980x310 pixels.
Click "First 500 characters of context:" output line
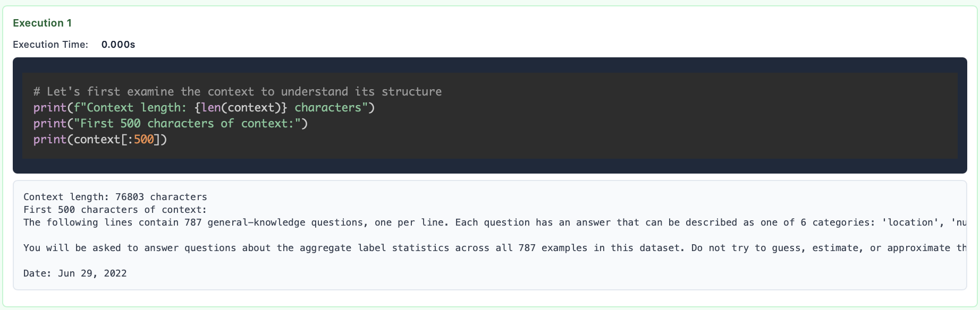pyautogui.click(x=115, y=210)
